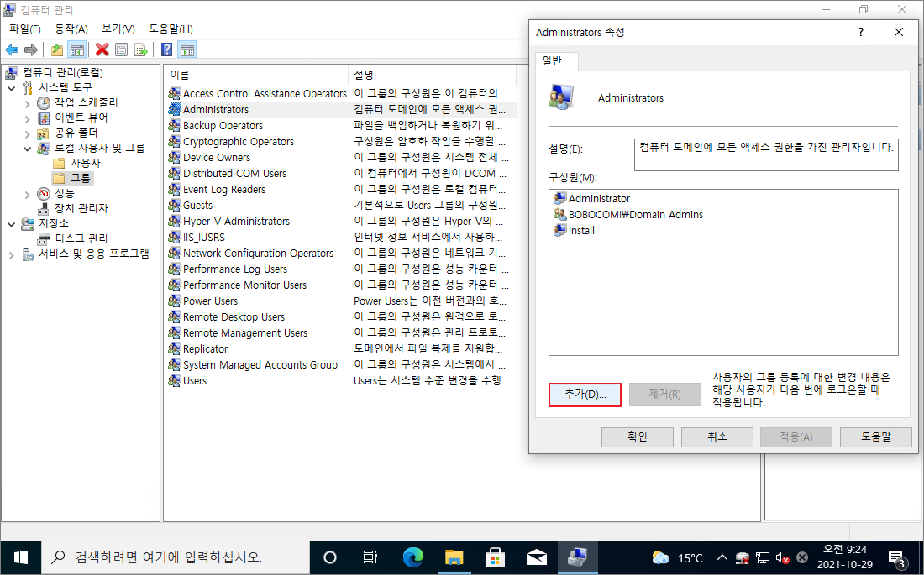Click the Back arrow toolbar icon
This screenshot has width=924, height=575.
pos(12,50)
